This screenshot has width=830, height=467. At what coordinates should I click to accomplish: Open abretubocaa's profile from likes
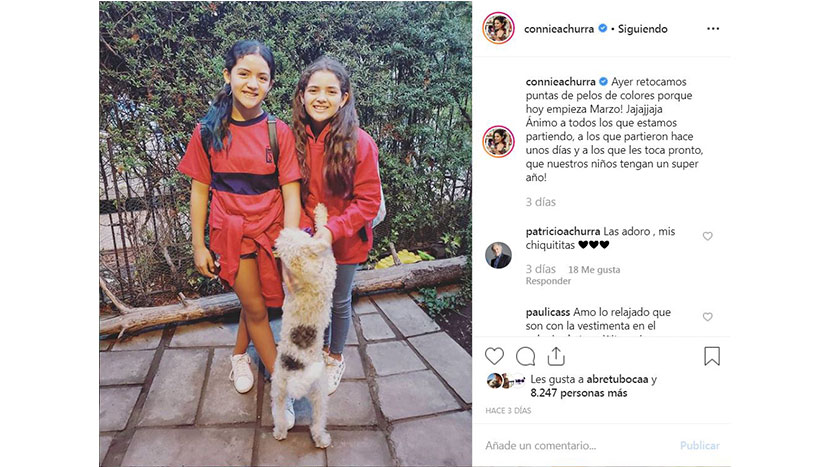617,379
